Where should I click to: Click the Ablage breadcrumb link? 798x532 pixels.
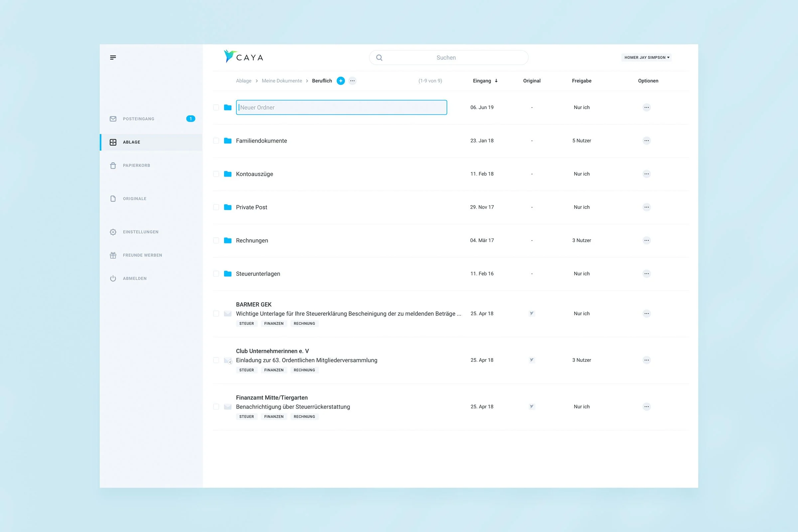244,81
